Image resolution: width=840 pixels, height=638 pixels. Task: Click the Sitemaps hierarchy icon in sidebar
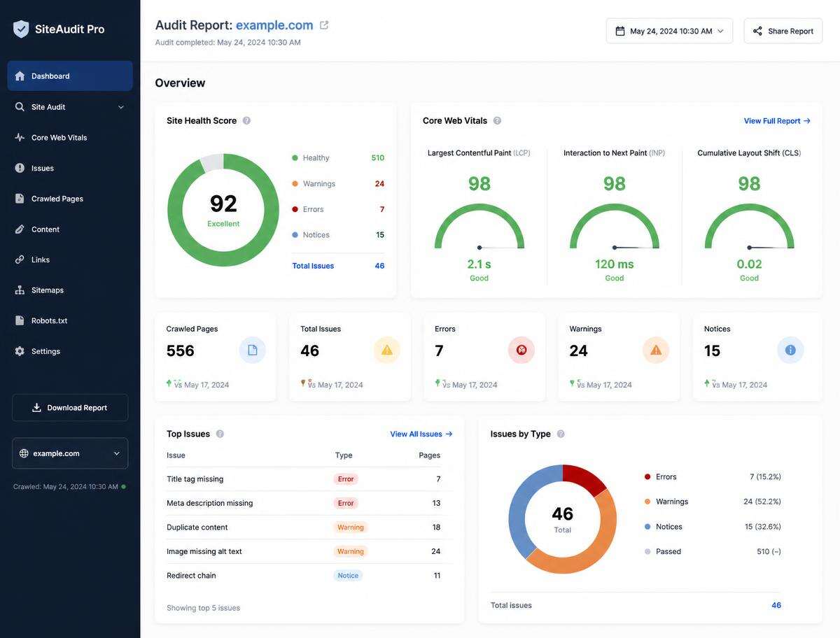(x=20, y=290)
